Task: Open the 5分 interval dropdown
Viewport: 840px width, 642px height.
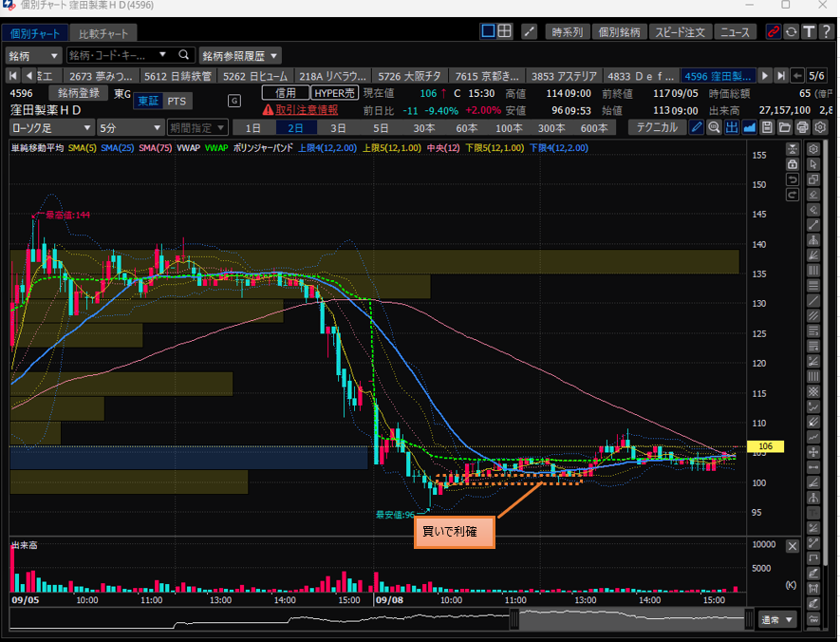Action: point(131,127)
